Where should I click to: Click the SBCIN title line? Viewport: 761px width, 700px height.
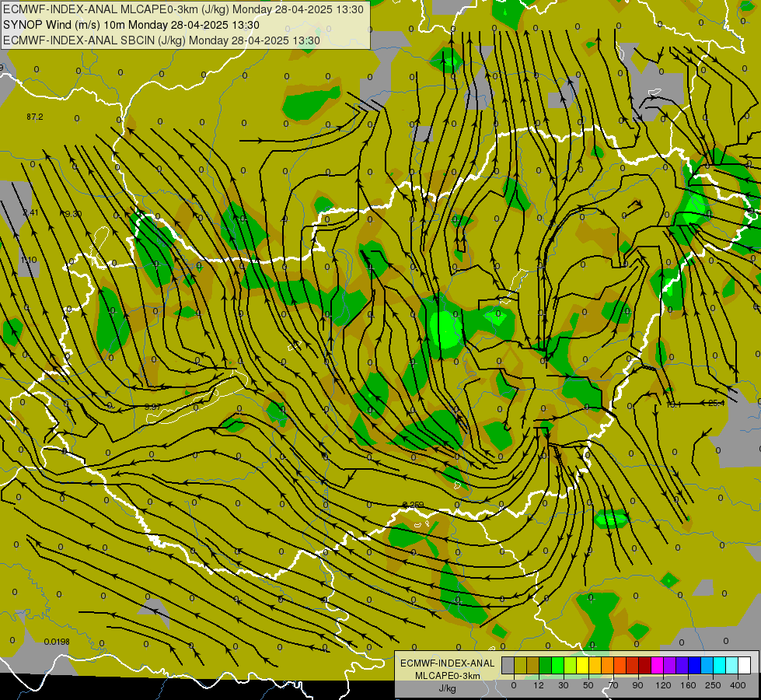pos(161,40)
